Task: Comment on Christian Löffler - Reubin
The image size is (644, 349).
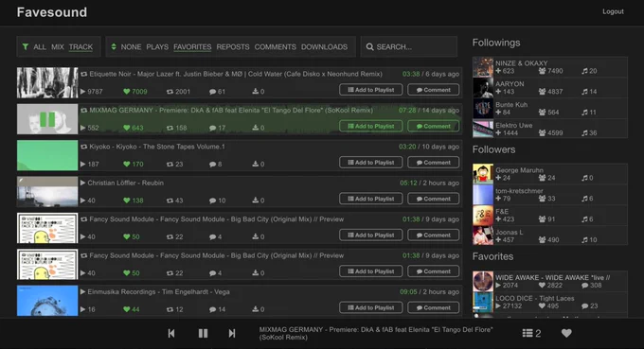Action: point(434,199)
